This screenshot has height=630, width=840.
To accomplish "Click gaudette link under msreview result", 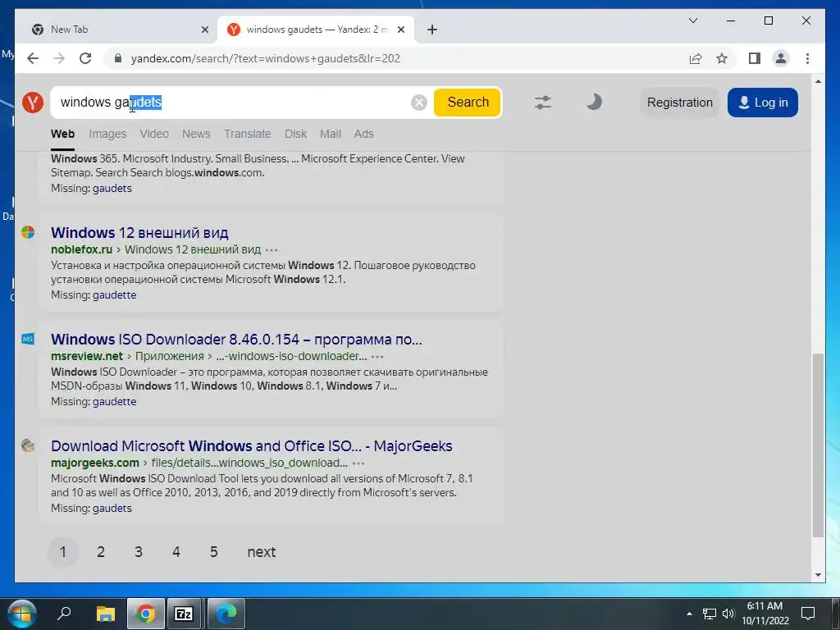I will (x=115, y=402).
